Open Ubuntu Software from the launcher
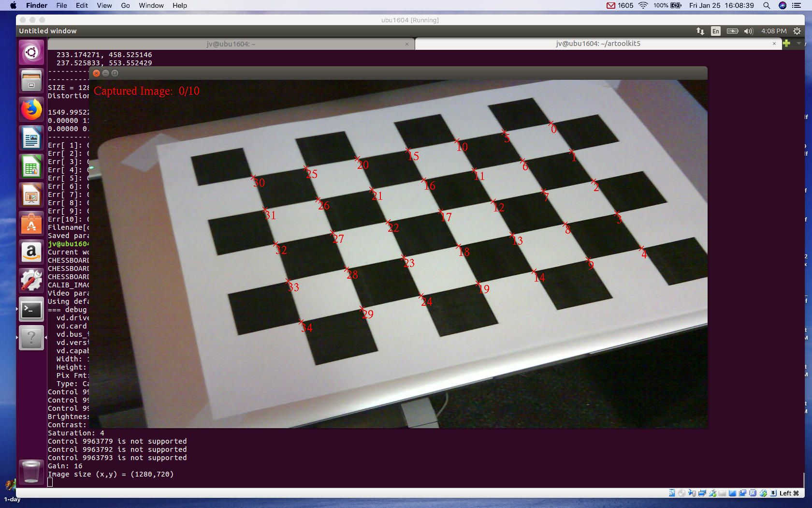This screenshot has height=508, width=812. click(x=31, y=224)
